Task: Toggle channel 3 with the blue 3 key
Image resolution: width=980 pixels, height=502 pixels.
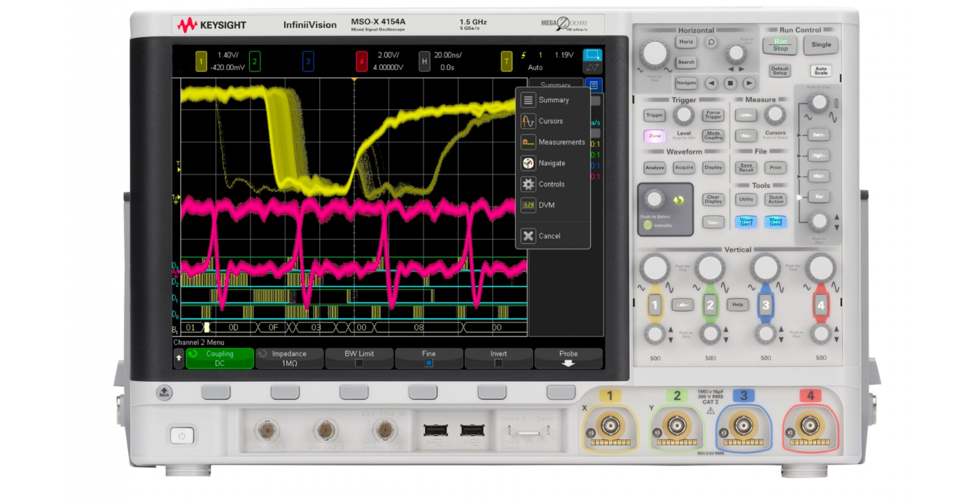Action: [x=766, y=305]
